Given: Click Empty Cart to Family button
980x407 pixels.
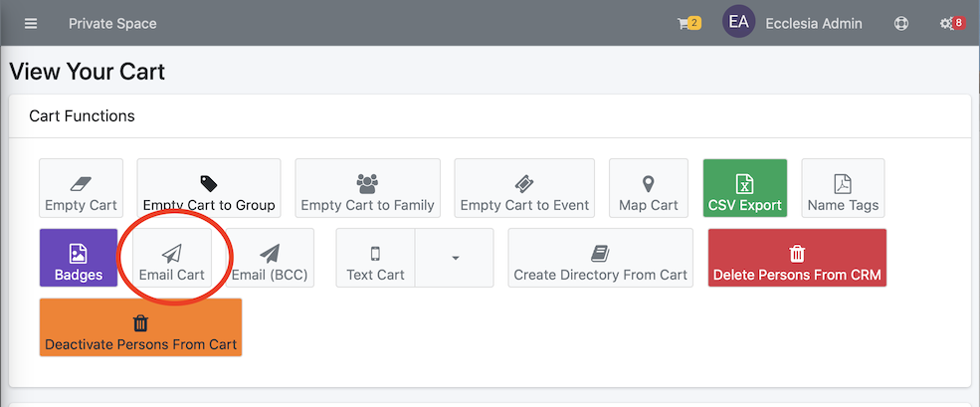Looking at the screenshot, I should point(367,188).
